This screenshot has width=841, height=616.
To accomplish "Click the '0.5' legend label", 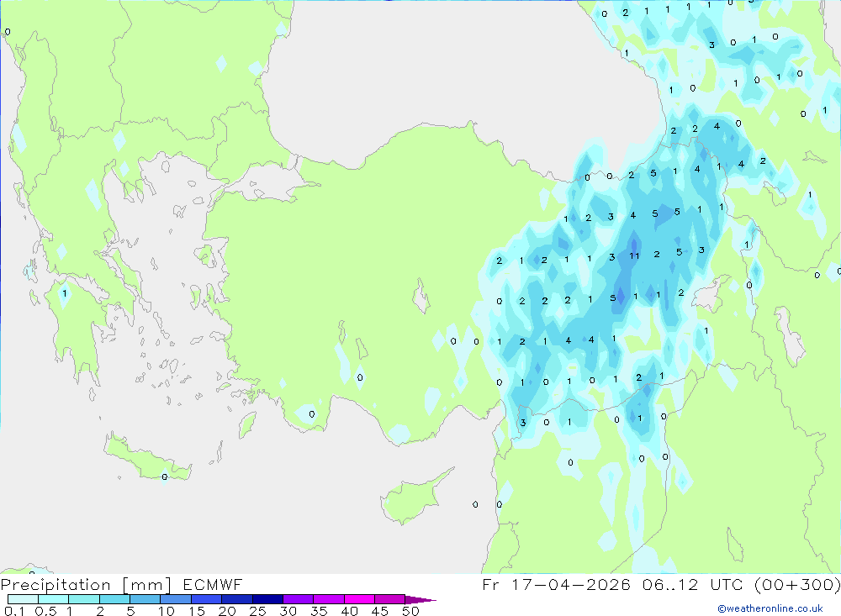I will click(x=45, y=611).
